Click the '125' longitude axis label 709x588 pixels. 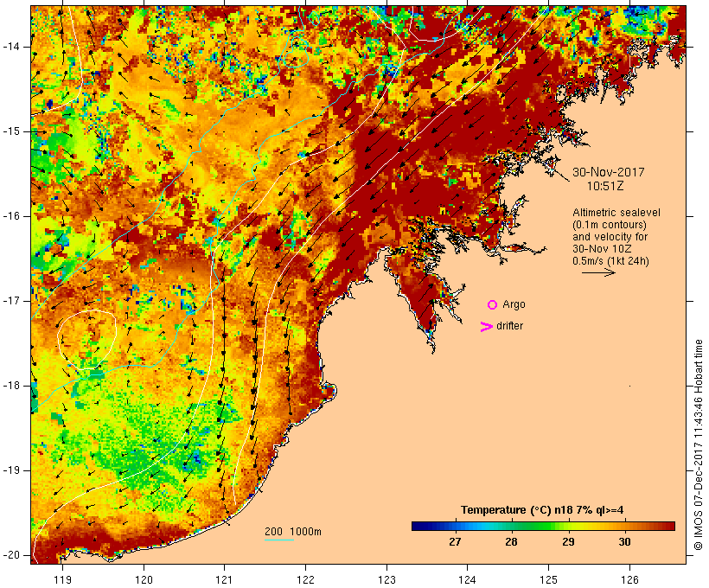click(548, 579)
